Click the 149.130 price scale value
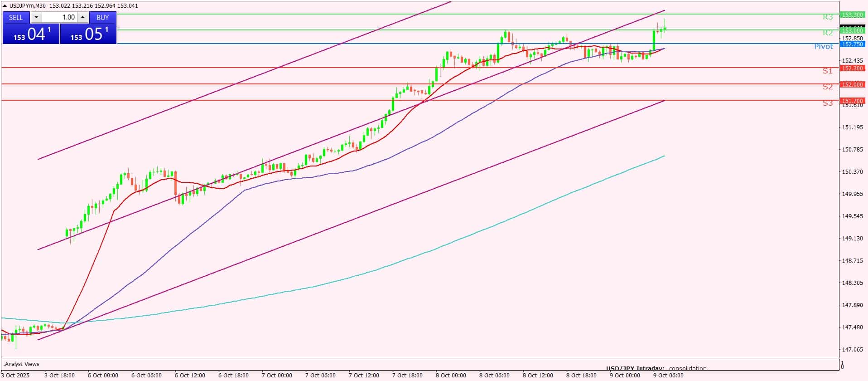Screen dimensions: 868x381 coord(852,239)
